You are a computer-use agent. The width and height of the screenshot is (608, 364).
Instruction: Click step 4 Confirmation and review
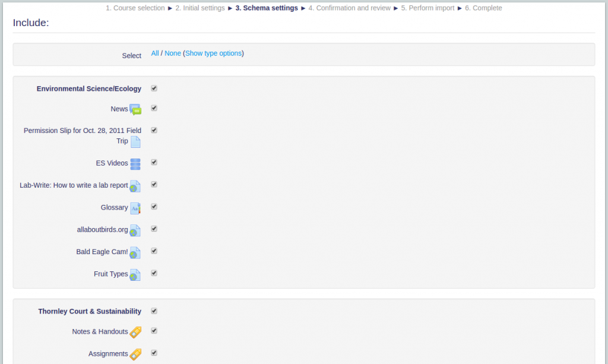pos(350,8)
